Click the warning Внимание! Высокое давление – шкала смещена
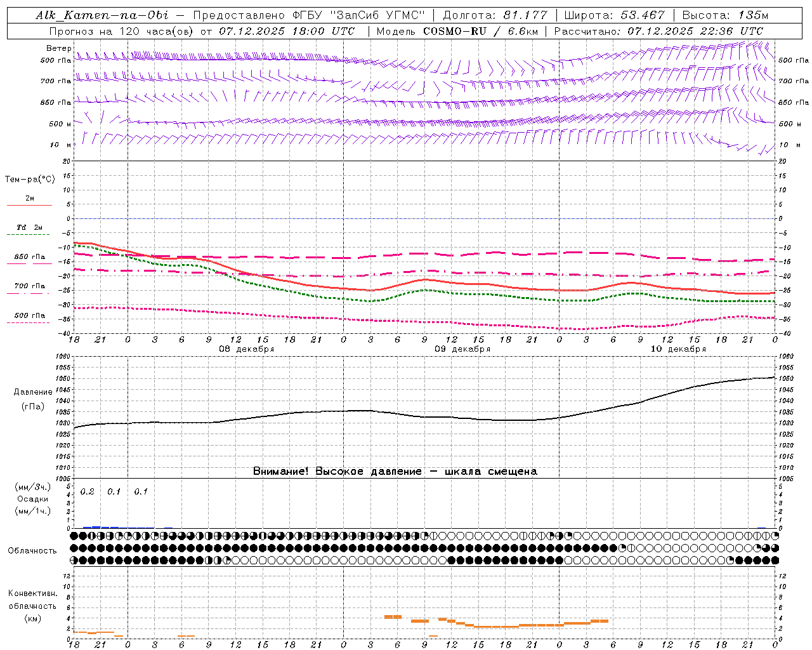 (395, 471)
